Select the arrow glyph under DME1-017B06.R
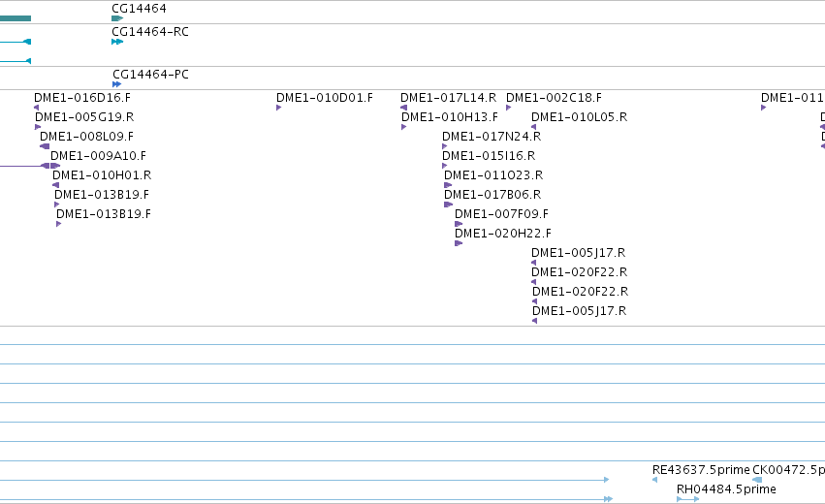Viewport: 825px width, 504px height. pyautogui.click(x=448, y=205)
